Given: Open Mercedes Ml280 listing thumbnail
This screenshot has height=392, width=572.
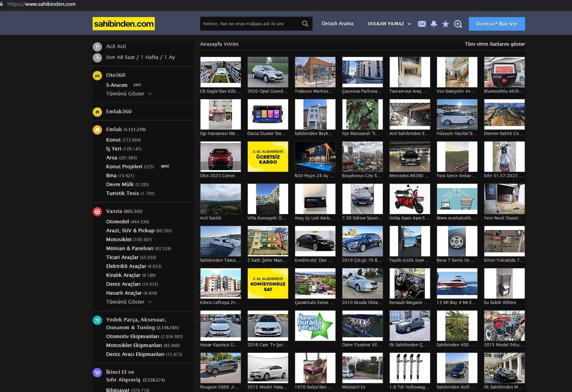Looking at the screenshot, I should pyautogui.click(x=410, y=157).
